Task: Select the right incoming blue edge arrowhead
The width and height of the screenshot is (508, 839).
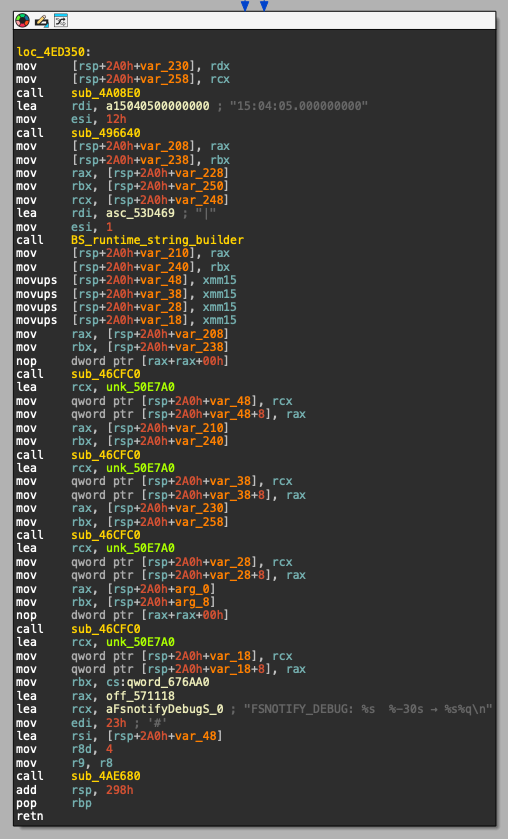Action: pyautogui.click(x=264, y=5)
